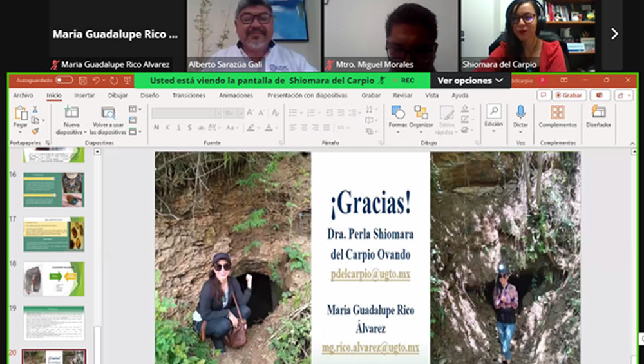The image size is (644, 364).
Task: Click the shape fill color bucket
Action: [465, 108]
